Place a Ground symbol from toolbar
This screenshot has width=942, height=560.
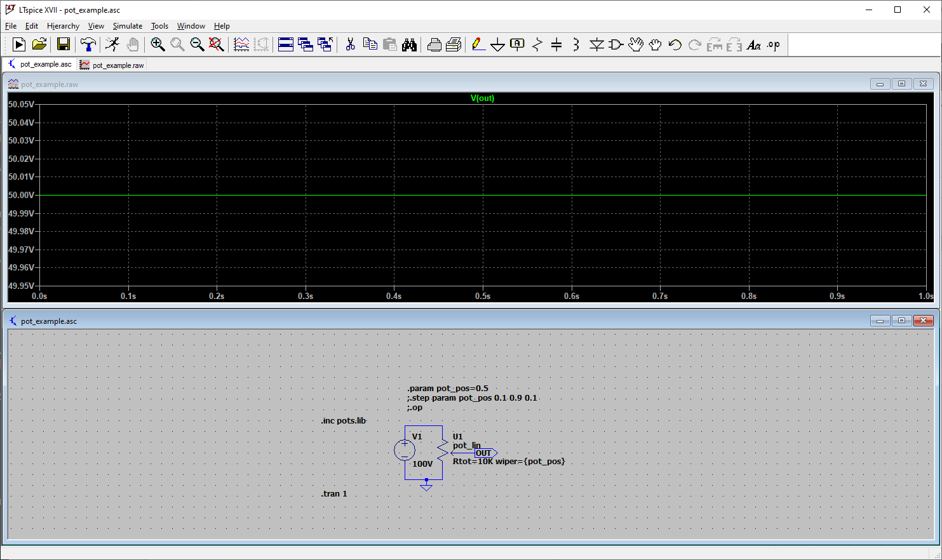(x=498, y=44)
